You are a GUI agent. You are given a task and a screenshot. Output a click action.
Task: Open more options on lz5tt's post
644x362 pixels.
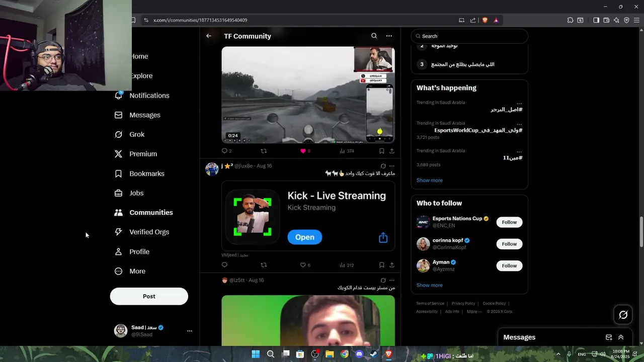coord(392,280)
